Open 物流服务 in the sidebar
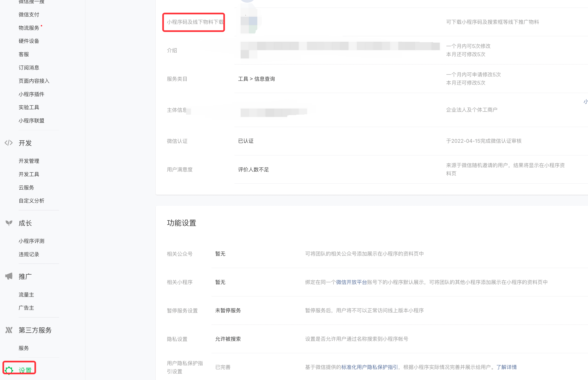Image resolution: width=588 pixels, height=380 pixels. (x=29, y=28)
